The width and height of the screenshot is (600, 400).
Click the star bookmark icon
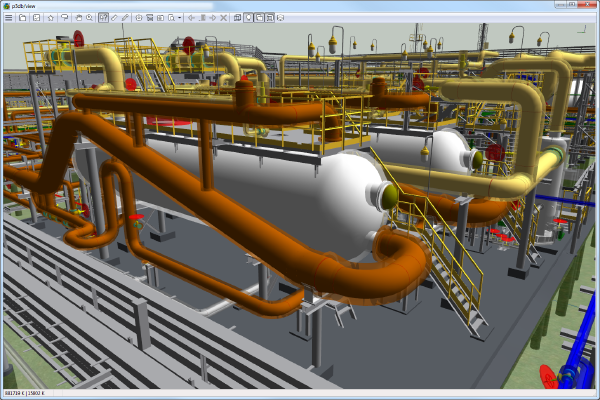[51, 18]
